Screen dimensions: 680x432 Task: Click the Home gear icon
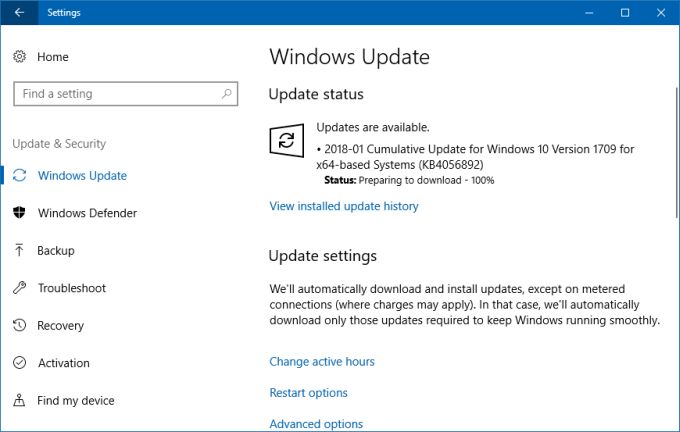pos(20,56)
